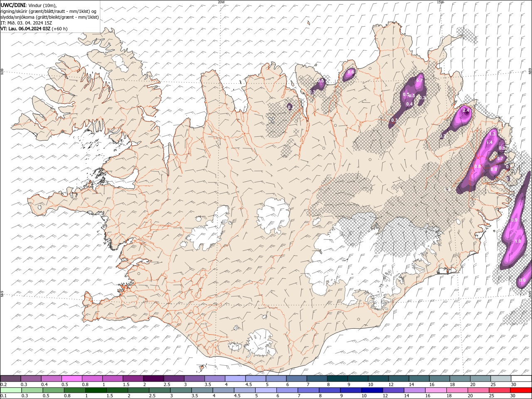Pick the 0.4 orchid swatch in the snow legend

point(51,379)
